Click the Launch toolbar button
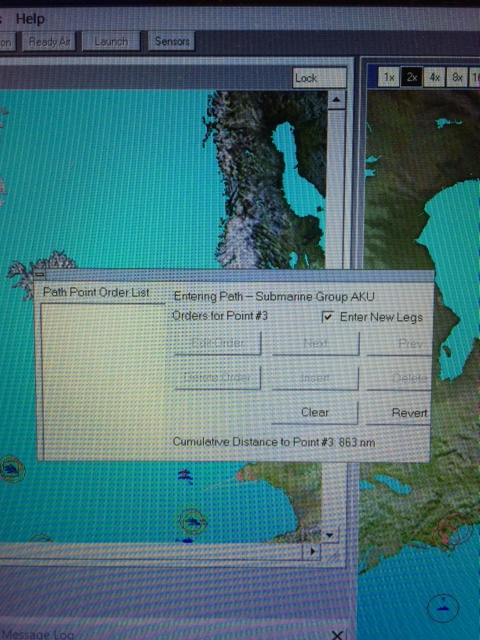 [111, 42]
